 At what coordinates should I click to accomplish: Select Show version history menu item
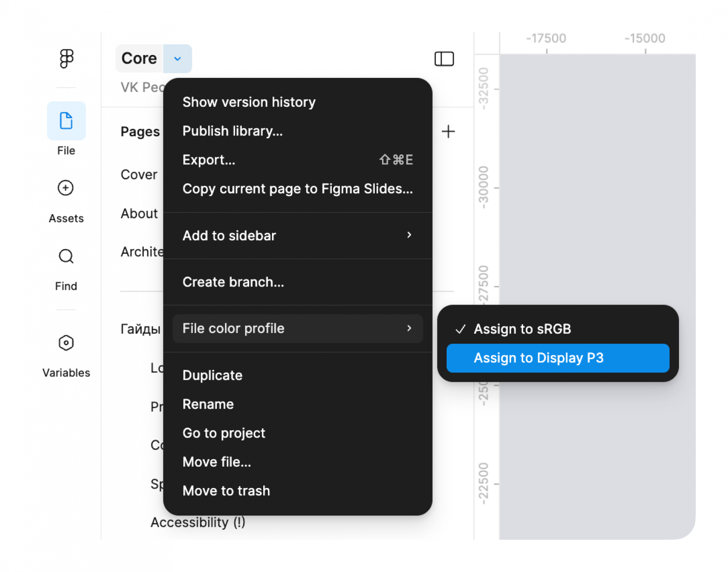point(249,102)
